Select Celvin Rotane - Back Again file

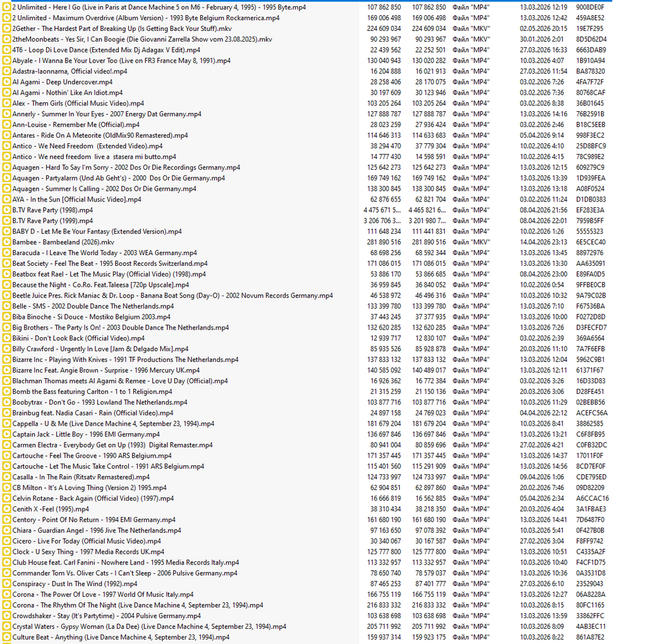(x=93, y=499)
